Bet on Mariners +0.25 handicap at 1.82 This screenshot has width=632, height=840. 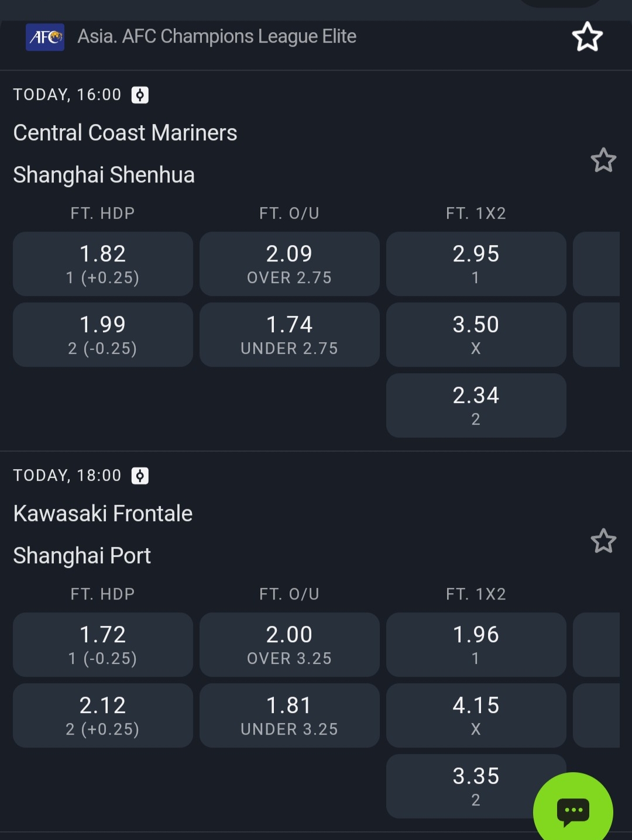point(103,264)
